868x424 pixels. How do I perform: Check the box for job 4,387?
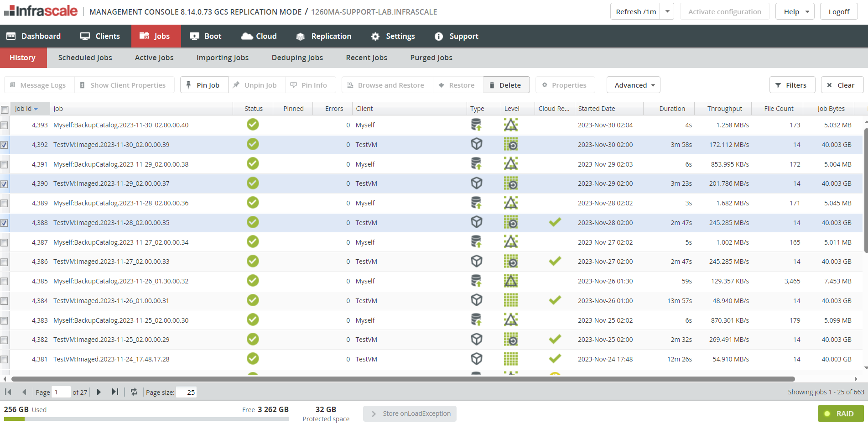4,242
